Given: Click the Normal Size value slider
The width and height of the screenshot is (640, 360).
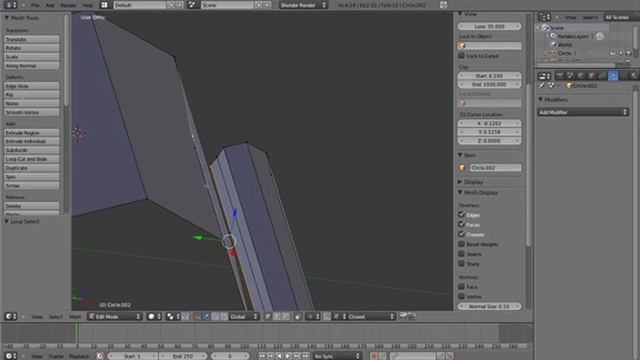Looking at the screenshot, I should [489, 306].
